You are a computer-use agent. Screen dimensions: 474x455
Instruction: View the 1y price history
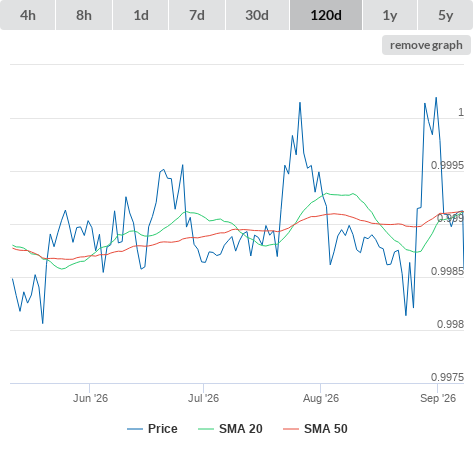point(390,15)
